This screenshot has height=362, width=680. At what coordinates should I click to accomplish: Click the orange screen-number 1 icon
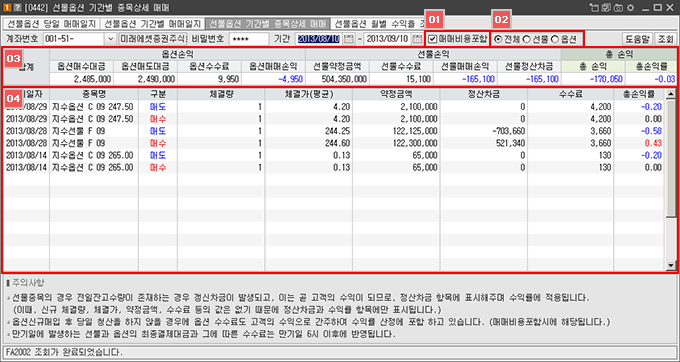coord(7,7)
